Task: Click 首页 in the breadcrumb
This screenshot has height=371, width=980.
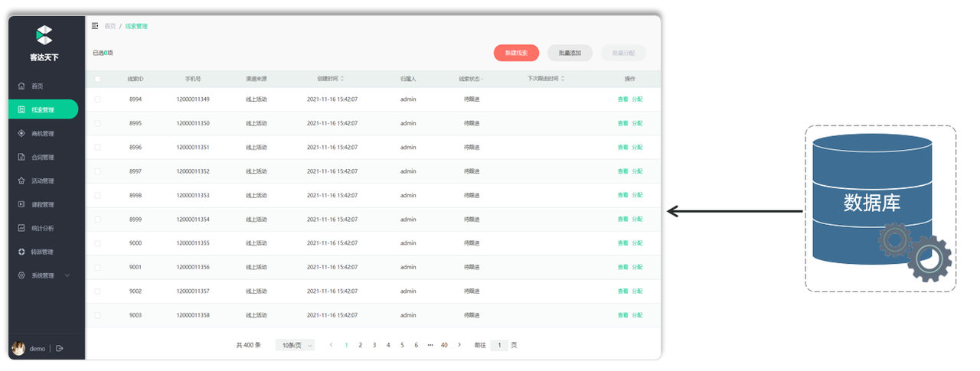Action: pos(110,26)
